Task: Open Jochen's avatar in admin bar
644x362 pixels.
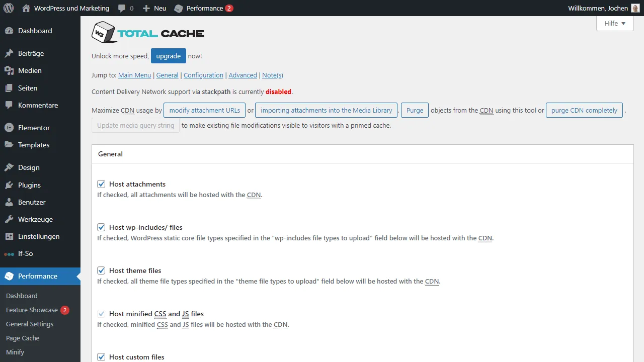Action: (635, 8)
